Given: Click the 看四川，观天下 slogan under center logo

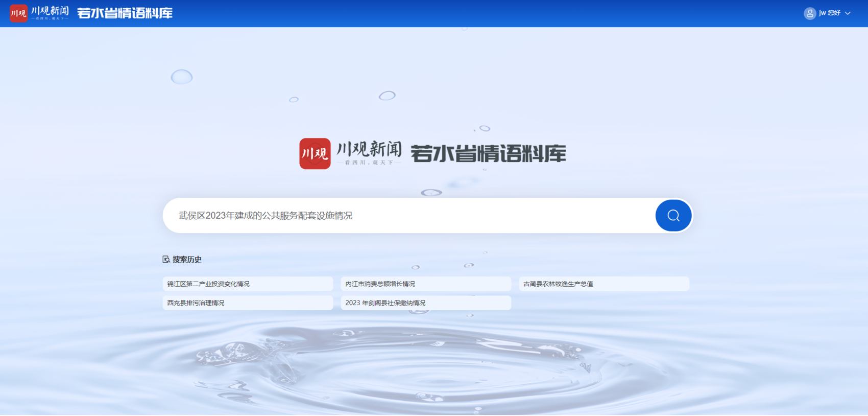Looking at the screenshot, I should click(369, 163).
